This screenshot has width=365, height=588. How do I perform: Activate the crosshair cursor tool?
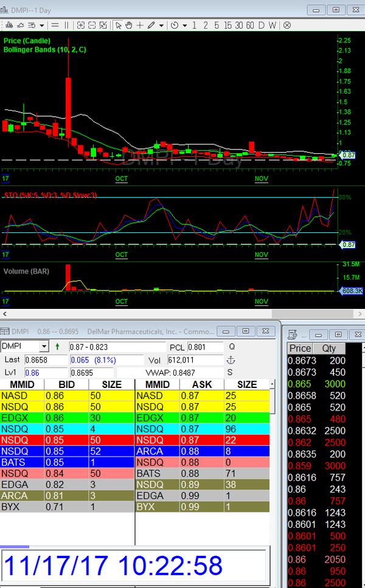point(140,25)
